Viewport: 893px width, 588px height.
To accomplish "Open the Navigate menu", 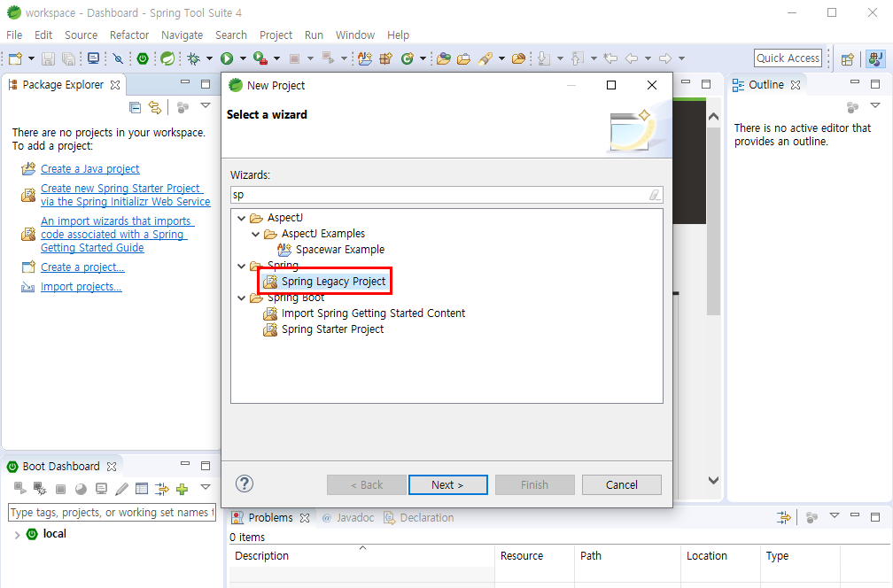I will (x=182, y=35).
